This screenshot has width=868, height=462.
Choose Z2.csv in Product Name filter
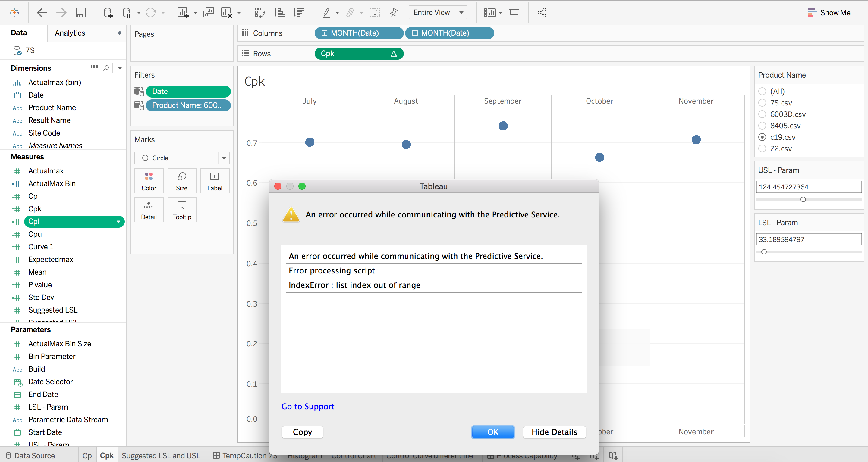[x=762, y=148]
